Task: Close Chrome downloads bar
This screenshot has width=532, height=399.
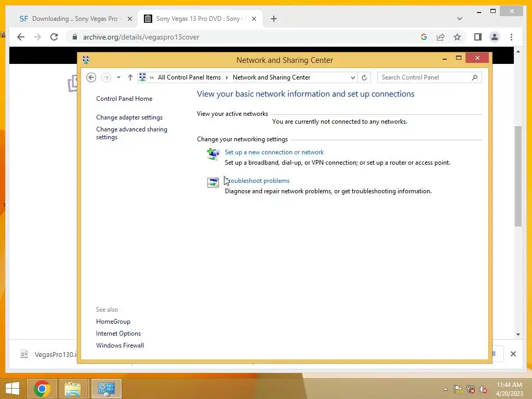Action: coord(513,354)
